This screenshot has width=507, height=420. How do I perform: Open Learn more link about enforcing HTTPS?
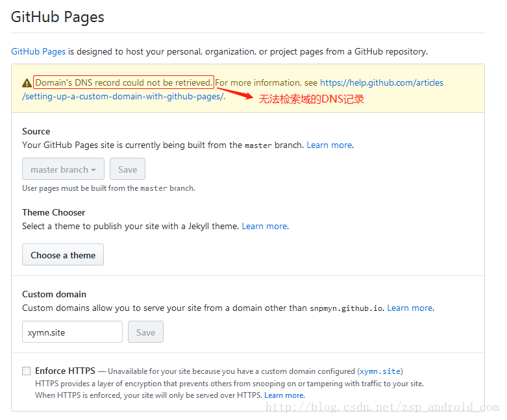tap(284, 395)
